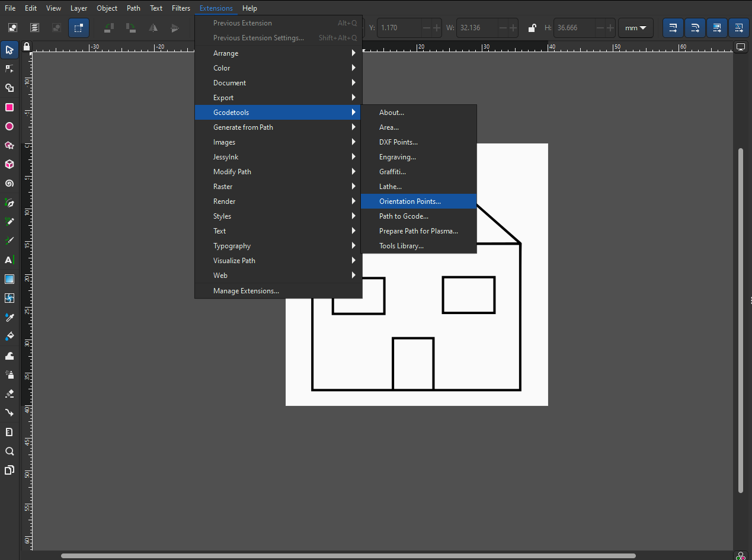Image resolution: width=752 pixels, height=560 pixels.
Task: Select the Node editing tool
Action: [9, 69]
